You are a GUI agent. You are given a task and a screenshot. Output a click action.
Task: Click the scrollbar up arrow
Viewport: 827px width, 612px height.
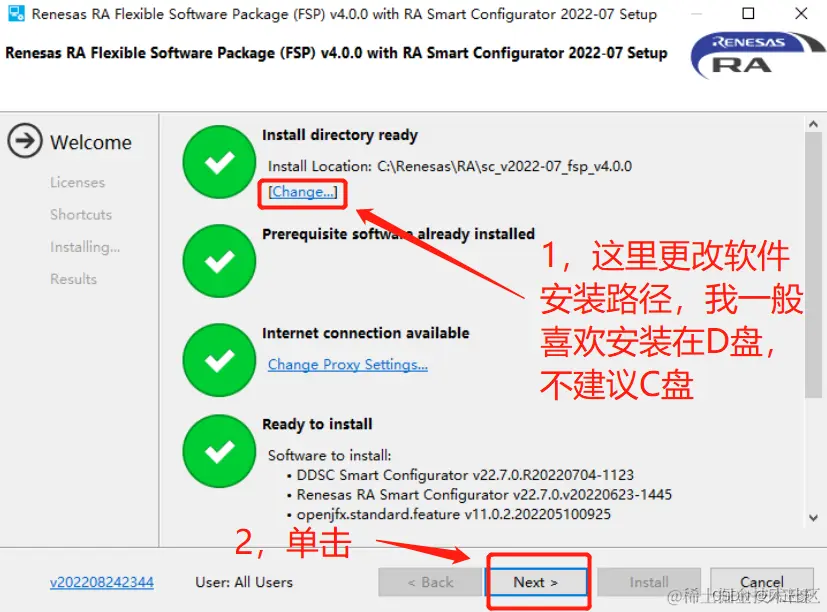point(813,125)
